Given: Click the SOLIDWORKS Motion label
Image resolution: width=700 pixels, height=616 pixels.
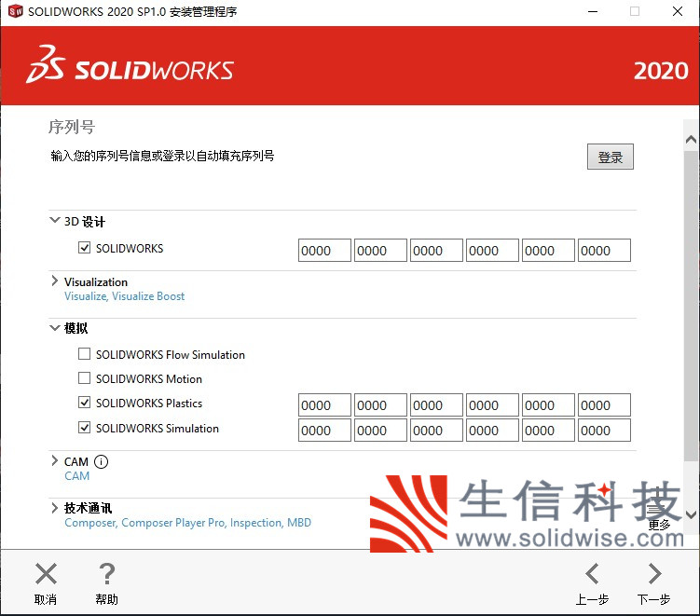Looking at the screenshot, I should pos(149,379).
